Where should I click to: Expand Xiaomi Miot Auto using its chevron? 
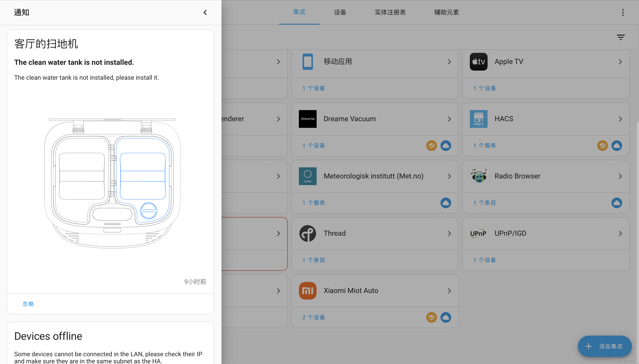tap(449, 291)
